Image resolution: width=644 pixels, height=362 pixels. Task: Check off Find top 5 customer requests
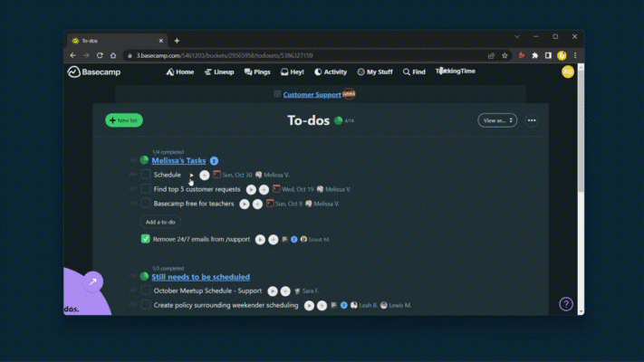point(146,189)
